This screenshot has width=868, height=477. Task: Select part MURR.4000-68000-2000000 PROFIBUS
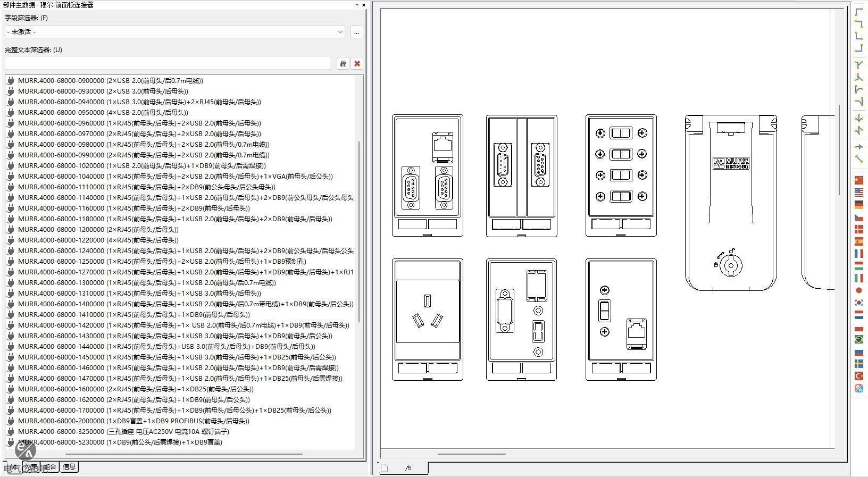pyautogui.click(x=134, y=421)
